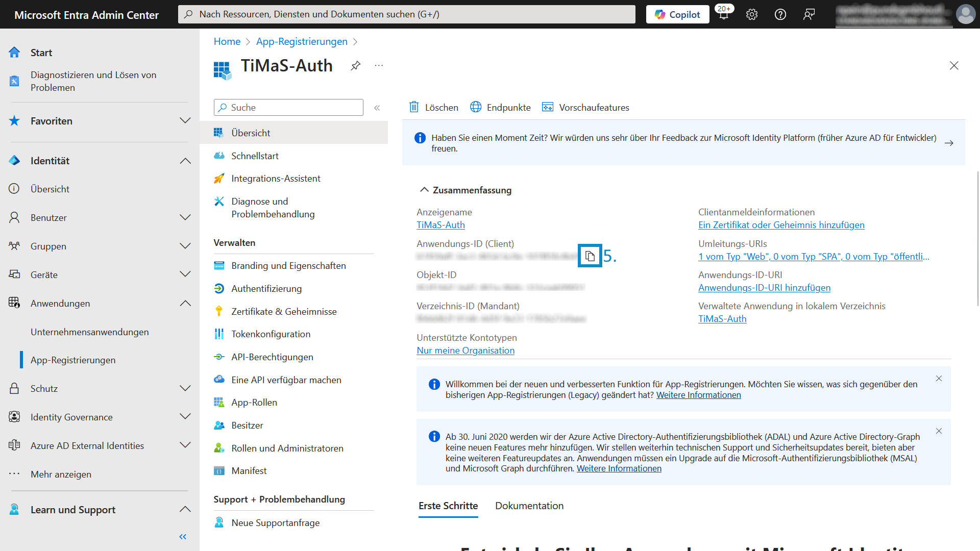Click Anwendungs-ID-URI hinzufügen
The height and width of the screenshot is (551, 980).
(764, 288)
